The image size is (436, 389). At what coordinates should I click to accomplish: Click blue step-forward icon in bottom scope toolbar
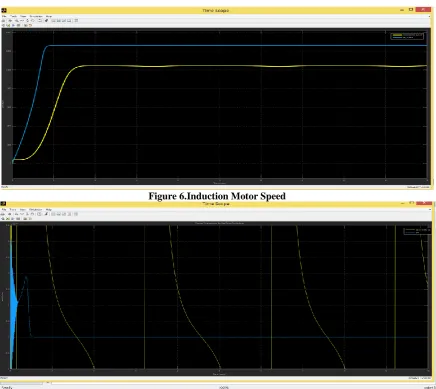click(x=13, y=219)
